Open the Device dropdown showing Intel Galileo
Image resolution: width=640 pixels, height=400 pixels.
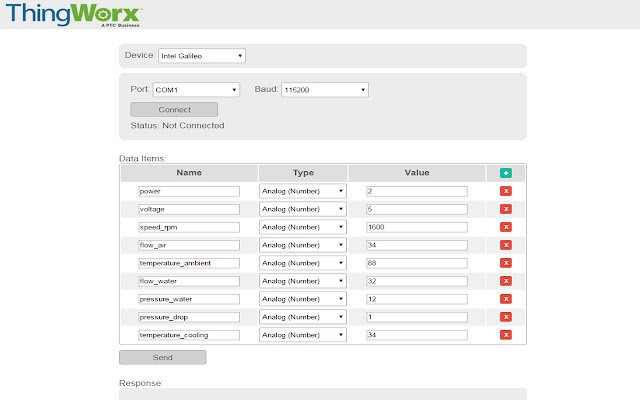click(x=202, y=56)
